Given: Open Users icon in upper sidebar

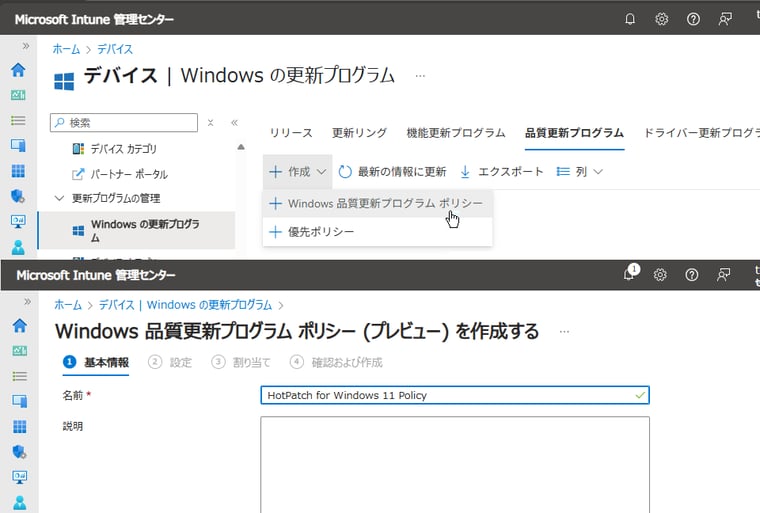Looking at the screenshot, I should pyautogui.click(x=18, y=247).
